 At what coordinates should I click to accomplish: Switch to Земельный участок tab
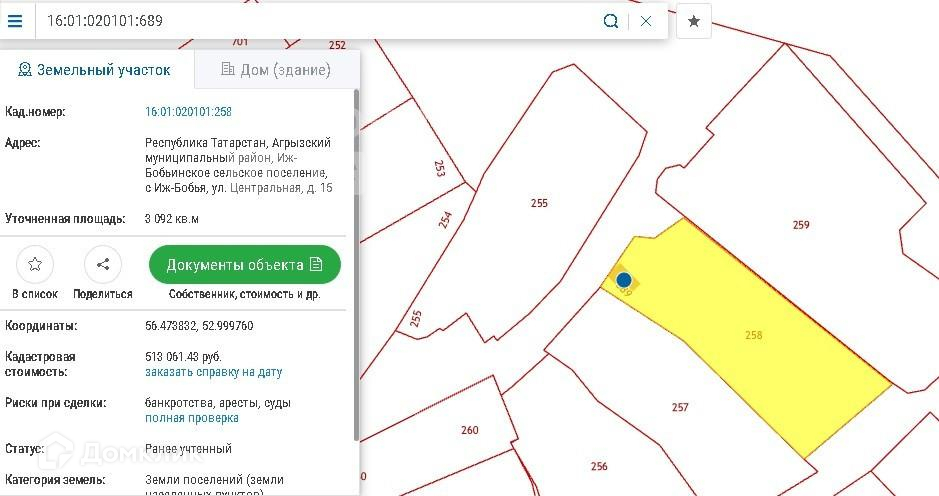coord(95,70)
